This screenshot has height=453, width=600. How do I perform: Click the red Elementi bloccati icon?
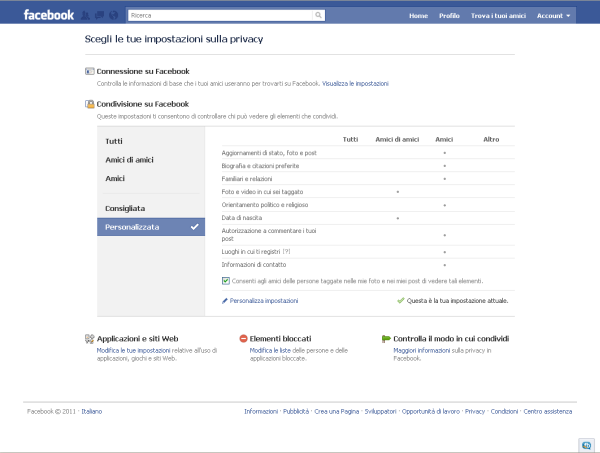pos(243,339)
